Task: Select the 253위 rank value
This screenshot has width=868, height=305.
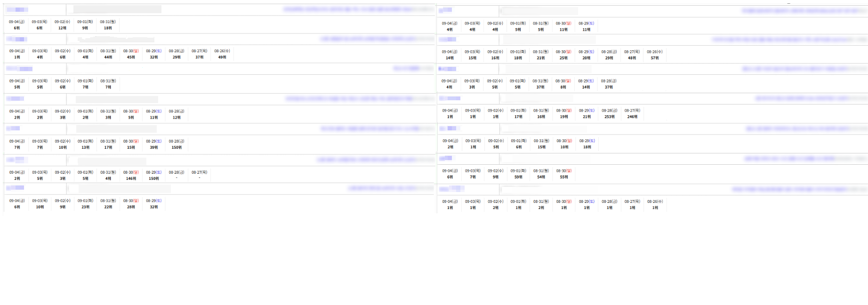Action: point(610,117)
